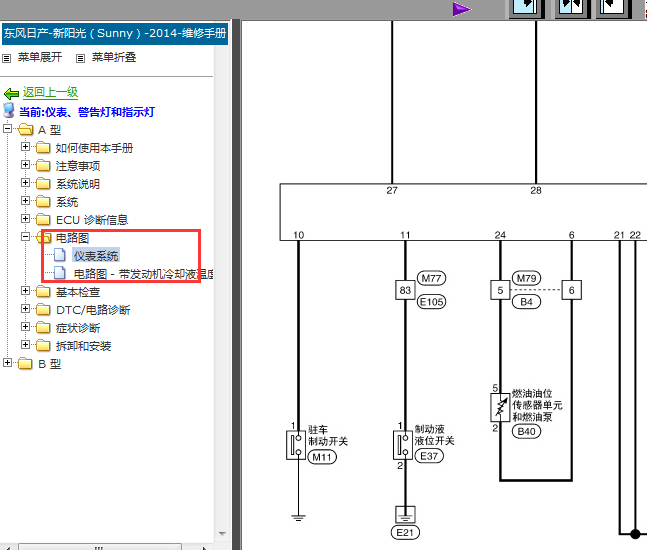647x550 pixels.
Task: Select the 基本检查 folder label
Action: pyautogui.click(x=78, y=292)
